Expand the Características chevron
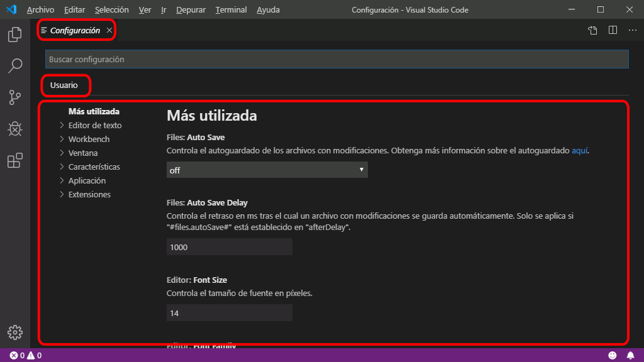The image size is (644, 362). tap(62, 167)
